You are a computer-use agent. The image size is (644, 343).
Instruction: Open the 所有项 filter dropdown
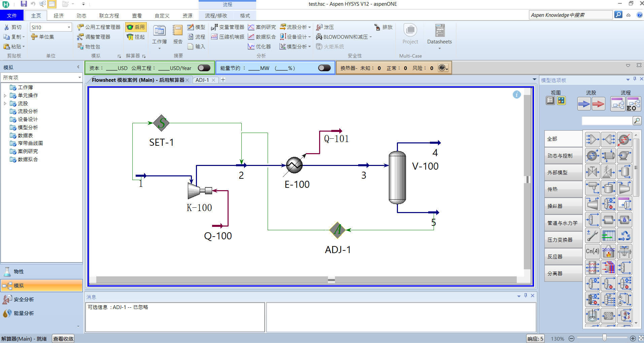click(x=79, y=77)
